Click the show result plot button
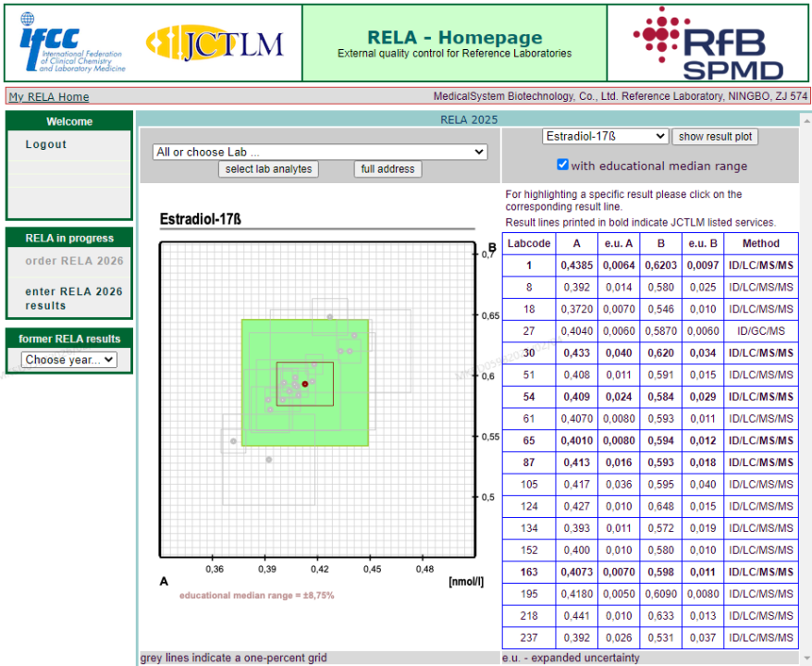 [715, 137]
